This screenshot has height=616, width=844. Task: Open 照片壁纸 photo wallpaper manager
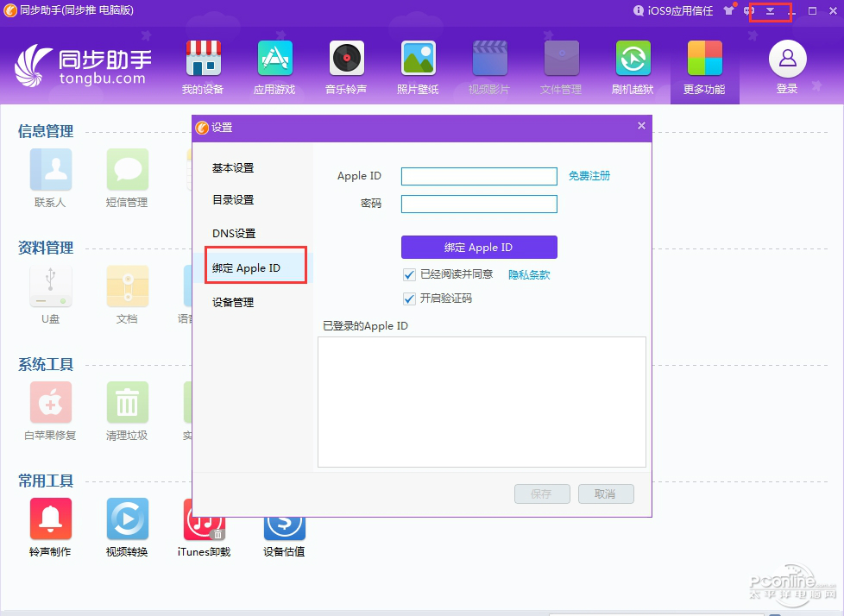tap(417, 60)
